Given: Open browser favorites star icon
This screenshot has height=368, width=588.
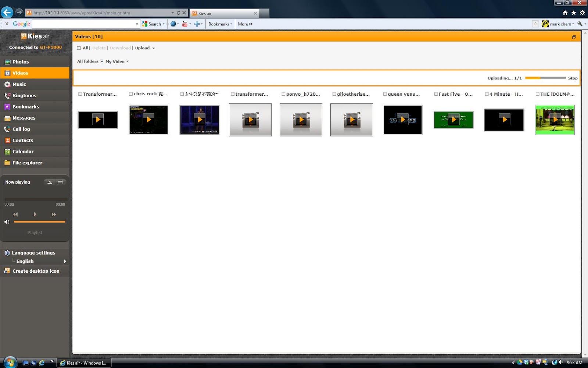Looking at the screenshot, I should (x=574, y=13).
